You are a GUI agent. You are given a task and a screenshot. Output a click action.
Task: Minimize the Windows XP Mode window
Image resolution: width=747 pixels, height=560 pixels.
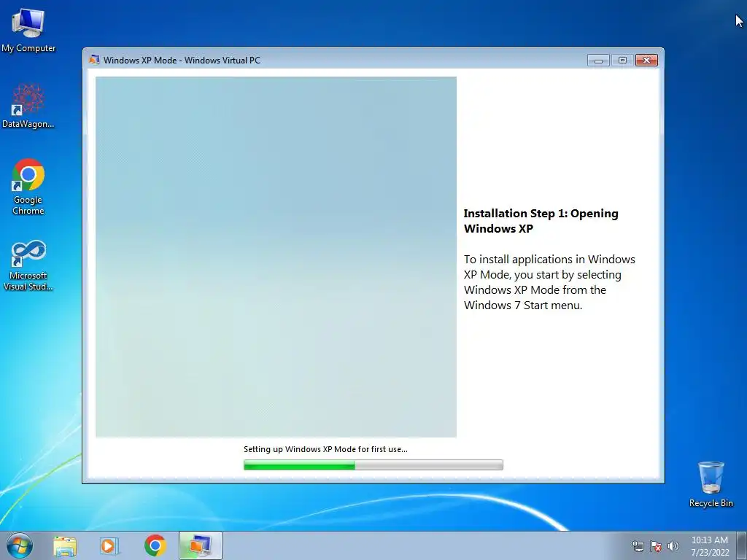tap(598, 60)
